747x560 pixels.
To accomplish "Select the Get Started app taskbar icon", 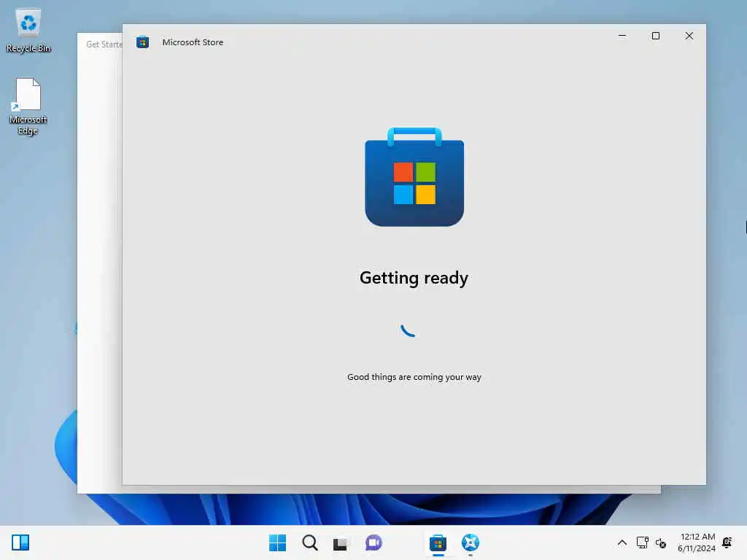I will [471, 542].
